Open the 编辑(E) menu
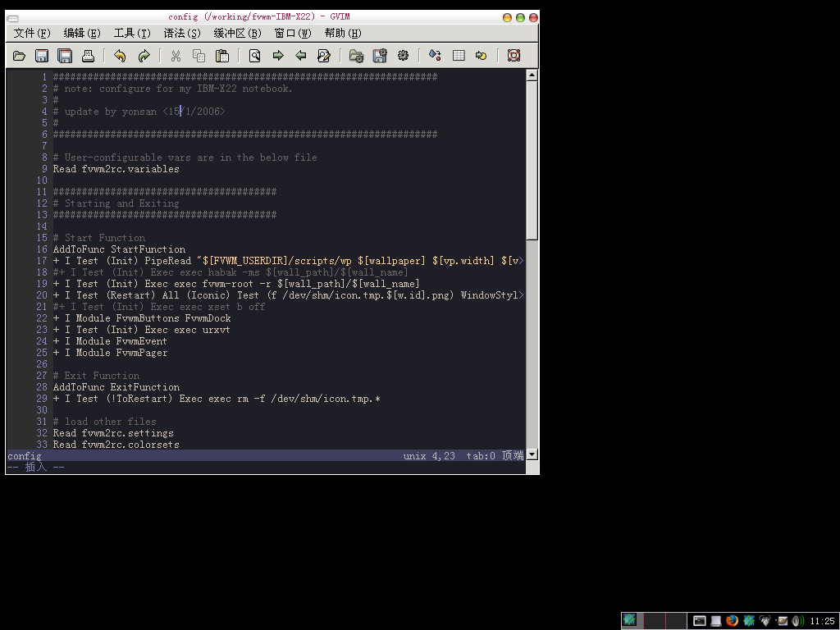Viewport: 840px width, 630px height. tap(82, 33)
